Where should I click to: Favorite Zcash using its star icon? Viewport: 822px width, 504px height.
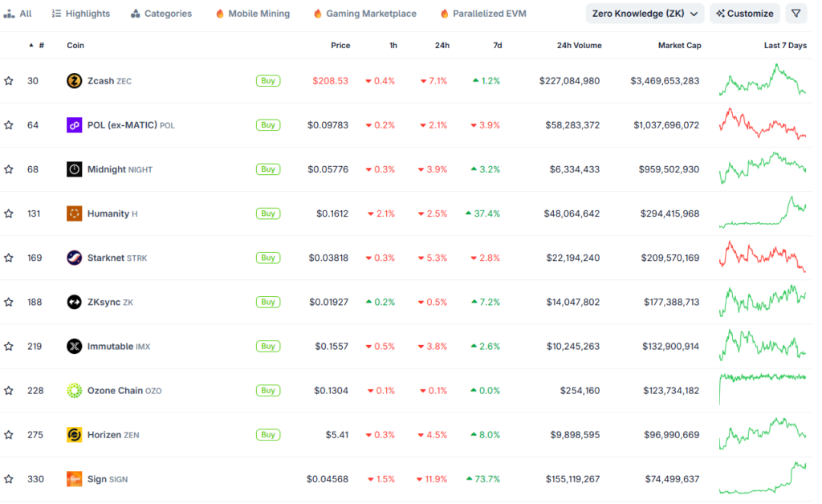tap(9, 81)
